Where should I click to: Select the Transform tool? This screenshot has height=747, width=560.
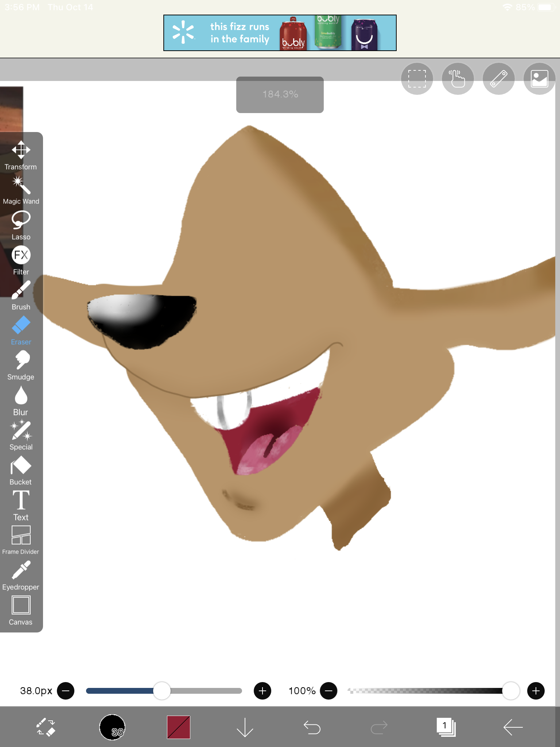tap(21, 155)
